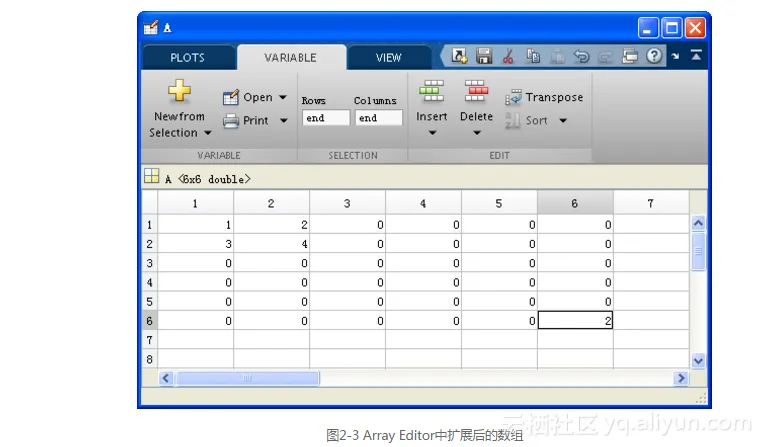The height and width of the screenshot is (447, 763).
Task: Open the New from Selection dropdown arrow
Action: pos(208,133)
